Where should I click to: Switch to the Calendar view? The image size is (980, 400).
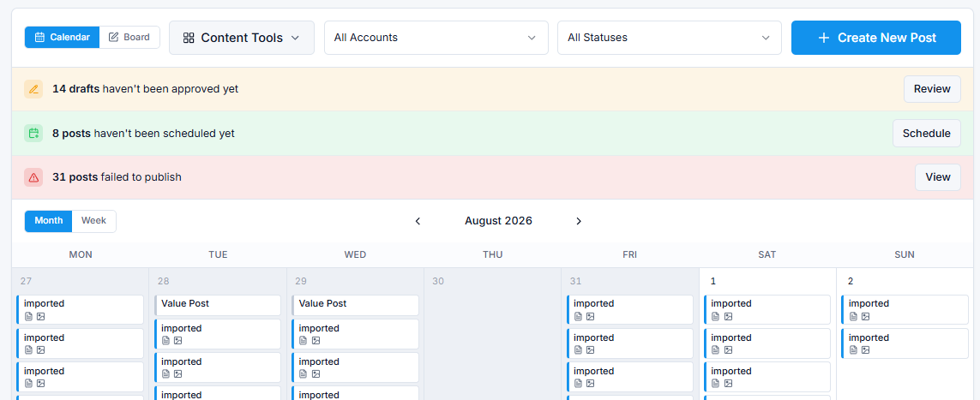pos(62,38)
